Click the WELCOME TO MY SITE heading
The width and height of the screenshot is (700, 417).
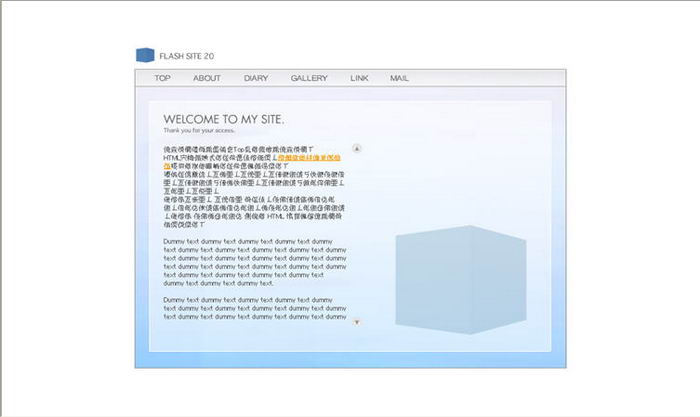tap(223, 118)
